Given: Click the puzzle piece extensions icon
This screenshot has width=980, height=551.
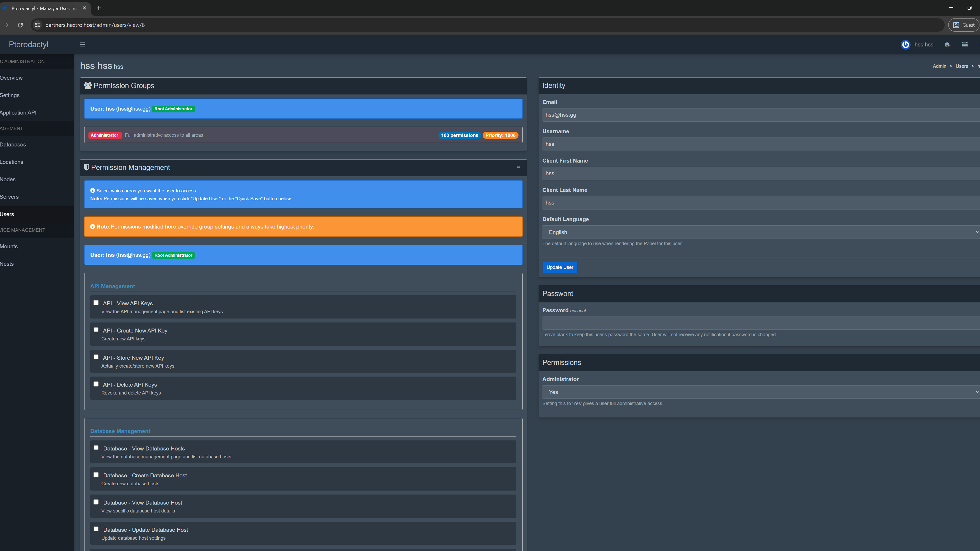Looking at the screenshot, I should click(x=947, y=45).
